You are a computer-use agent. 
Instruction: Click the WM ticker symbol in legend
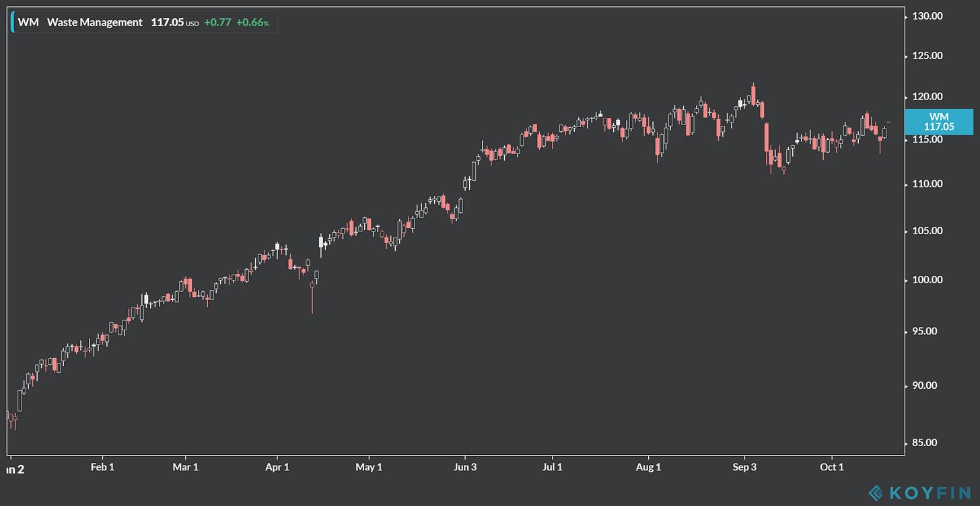click(28, 22)
